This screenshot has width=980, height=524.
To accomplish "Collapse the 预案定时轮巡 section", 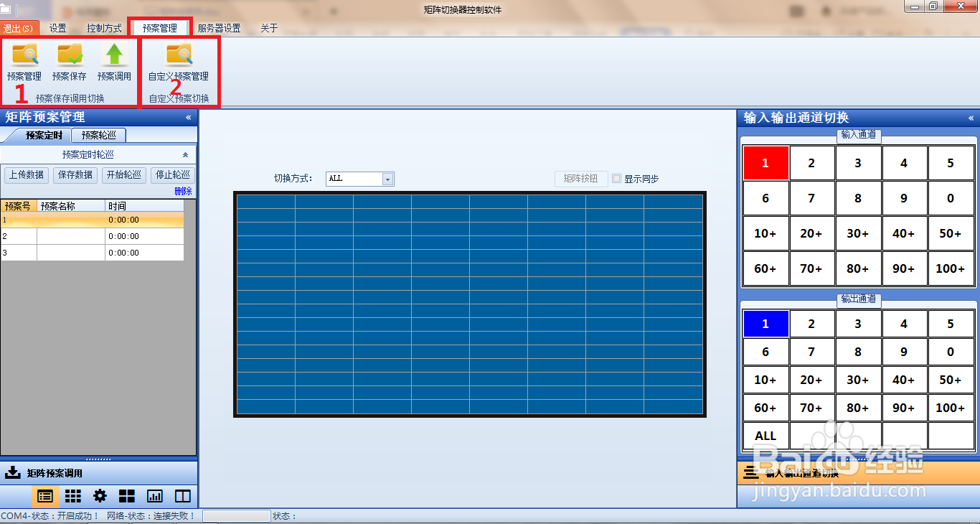I will (185, 154).
